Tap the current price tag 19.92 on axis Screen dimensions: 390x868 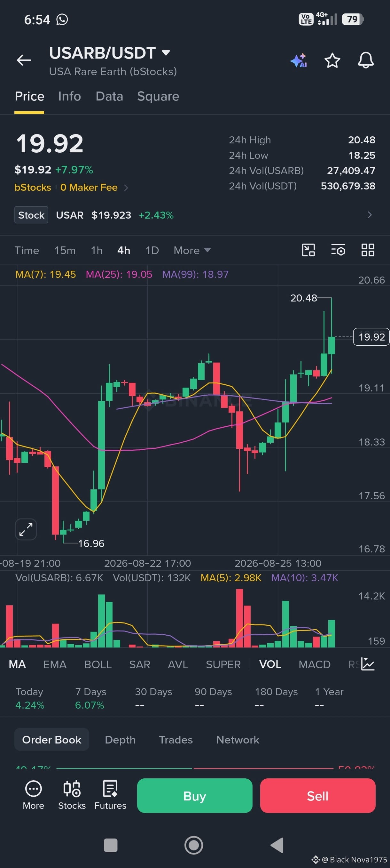[x=371, y=337]
